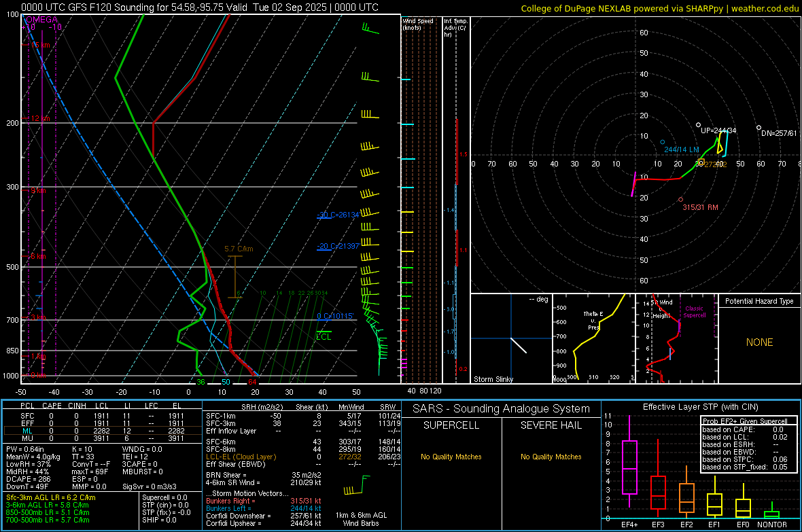Image resolution: width=802 pixels, height=532 pixels.
Task: Click the LCL-EL (Cloud Layer) row
Action: click(303, 457)
